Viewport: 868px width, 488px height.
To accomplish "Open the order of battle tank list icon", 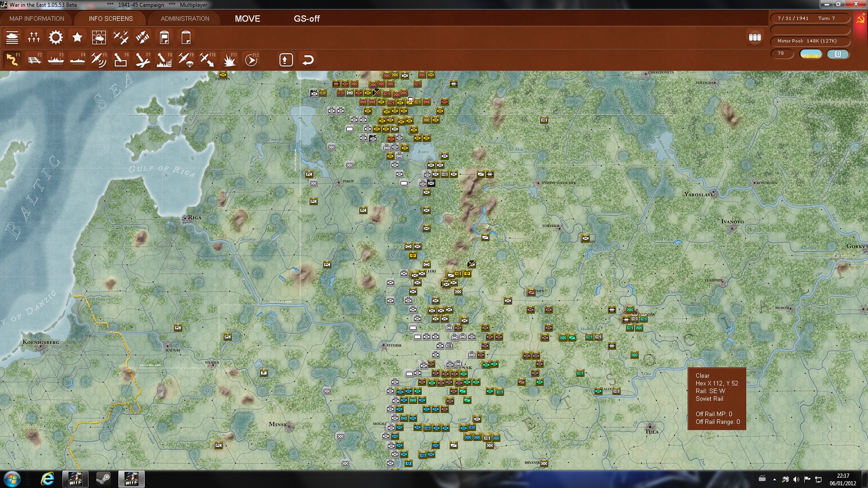I will tap(12, 38).
